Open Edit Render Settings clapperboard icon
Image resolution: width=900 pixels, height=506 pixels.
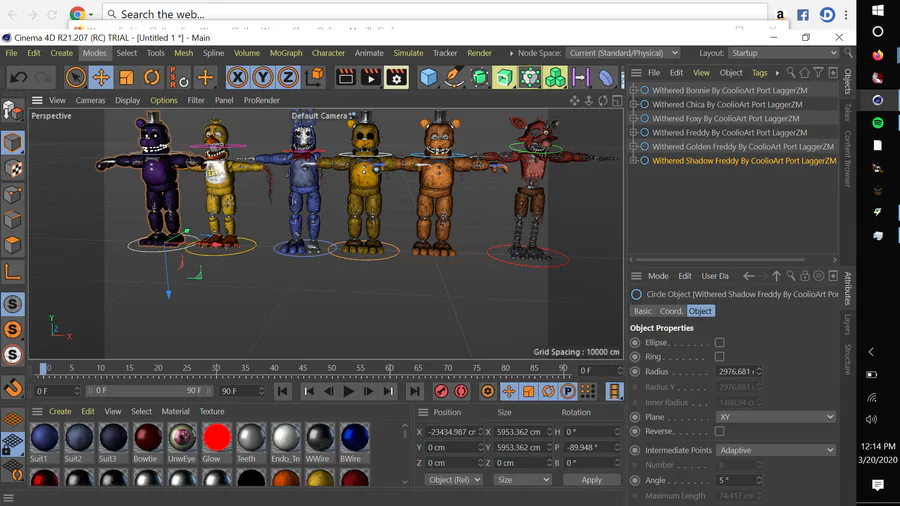point(397,77)
